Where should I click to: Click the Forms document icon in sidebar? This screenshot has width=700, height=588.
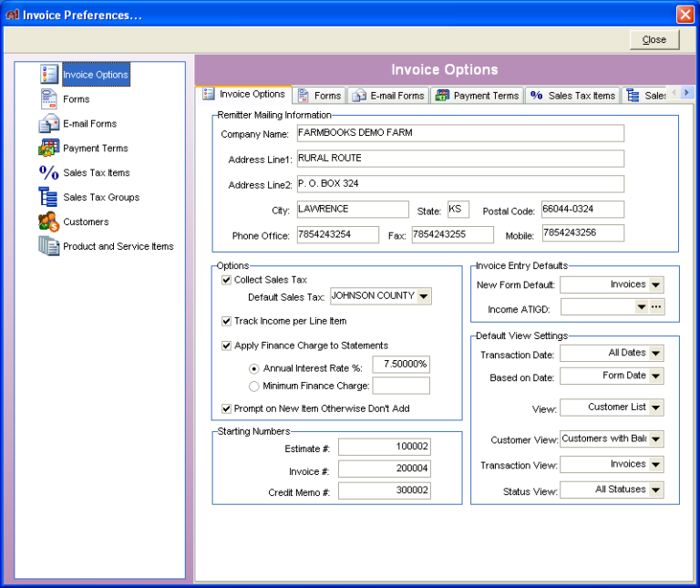click(x=48, y=98)
